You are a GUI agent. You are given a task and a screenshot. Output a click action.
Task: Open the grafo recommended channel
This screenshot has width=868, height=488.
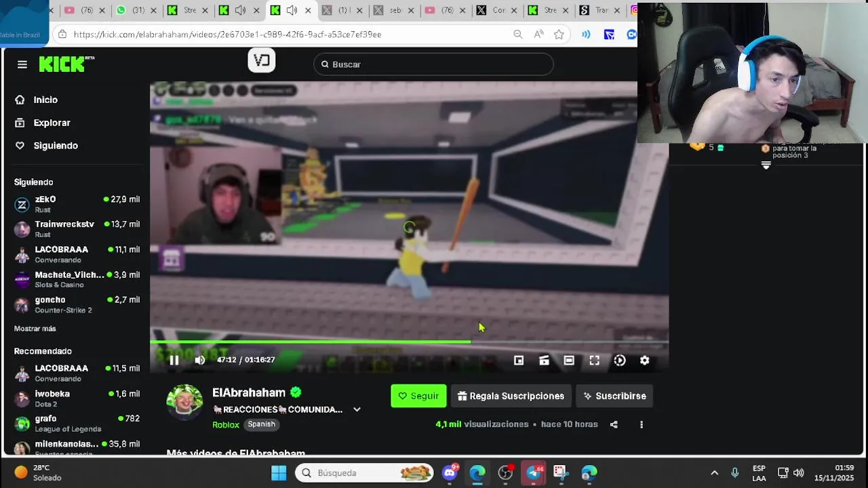(77, 424)
